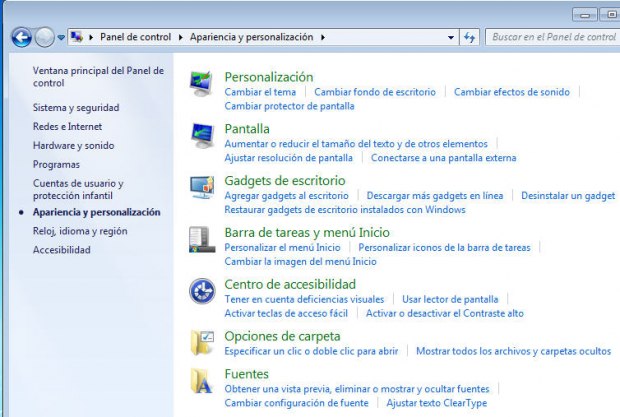Click Ajustar texto ClearType
Viewport: 620px width, 417px height.
[x=437, y=403]
